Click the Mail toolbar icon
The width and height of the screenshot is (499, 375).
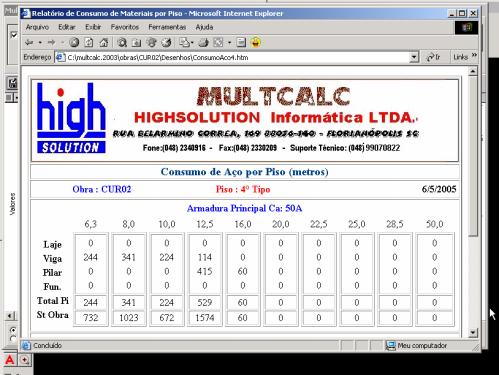[x=184, y=42]
